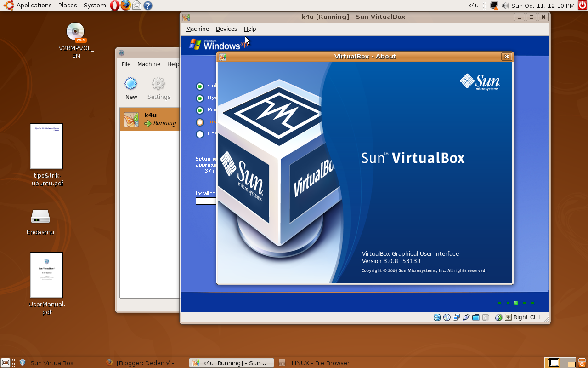The width and height of the screenshot is (588, 368).
Task: Select the k4u running virtual machine entry
Action: pos(150,119)
